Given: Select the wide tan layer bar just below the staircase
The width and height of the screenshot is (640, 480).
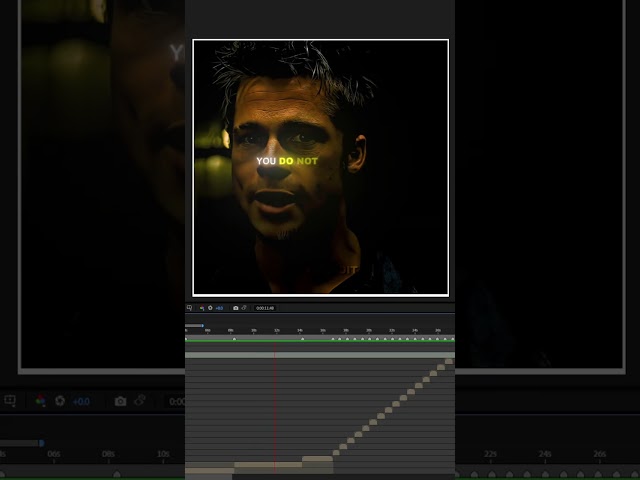Looking at the screenshot, I should 318,459.
